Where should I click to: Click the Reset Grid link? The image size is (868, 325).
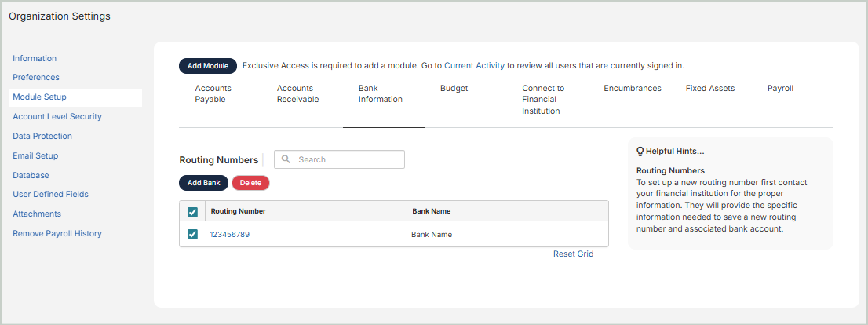(x=573, y=254)
